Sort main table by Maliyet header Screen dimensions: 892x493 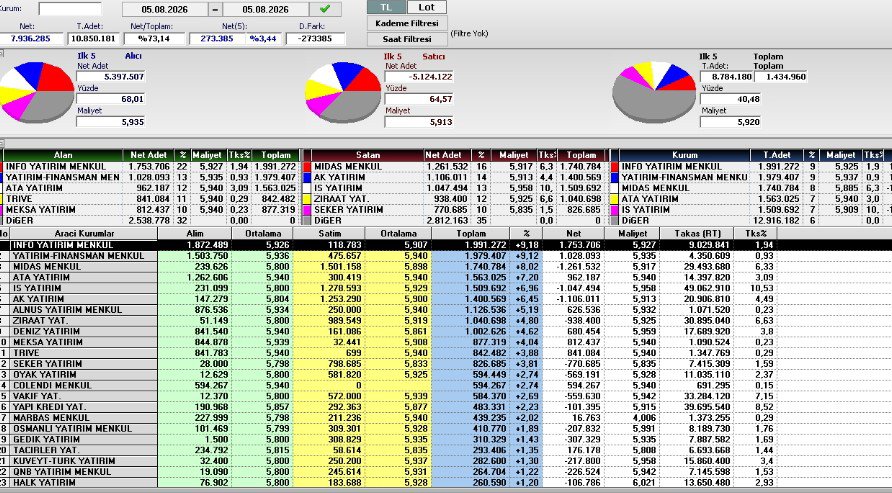[632, 234]
